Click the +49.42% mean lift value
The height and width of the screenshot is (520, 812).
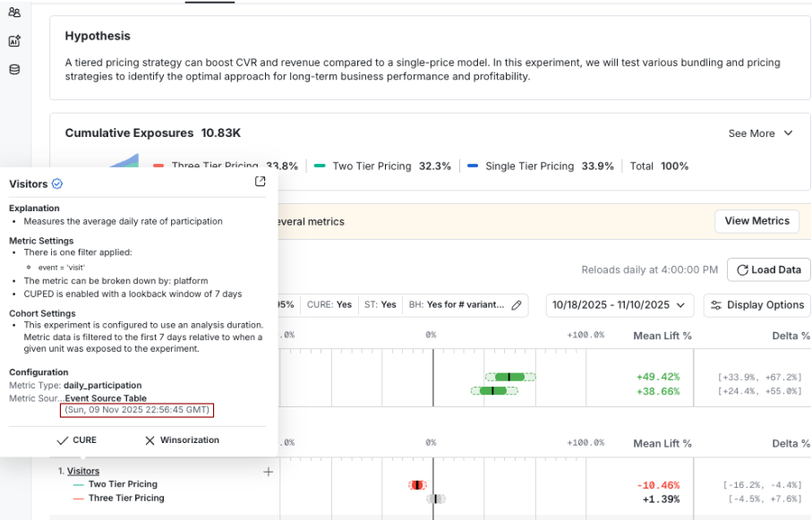tap(658, 377)
